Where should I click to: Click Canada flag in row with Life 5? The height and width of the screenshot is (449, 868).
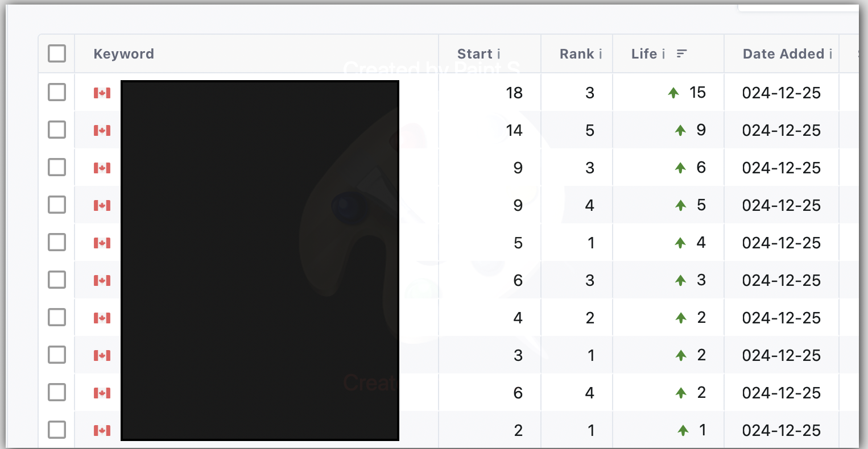(x=102, y=205)
